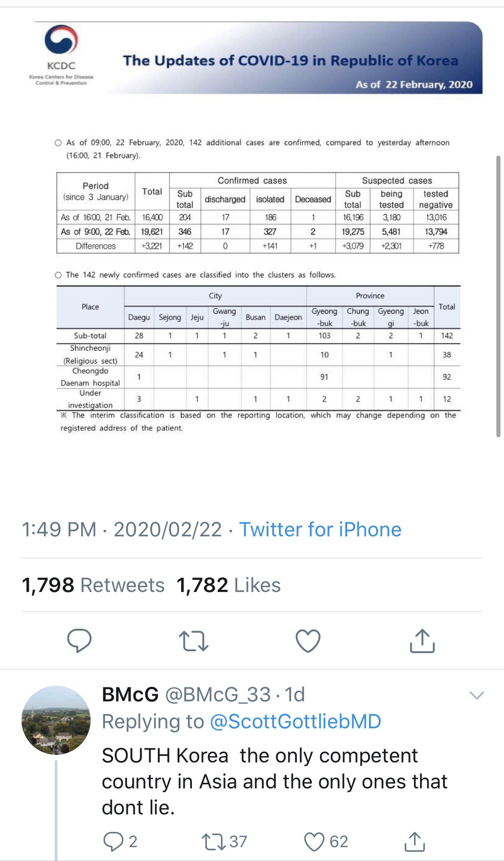
Task: Reply to the main tweet
Action: click(x=79, y=640)
